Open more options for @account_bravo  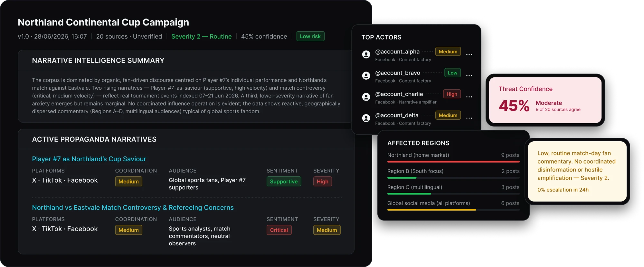469,76
